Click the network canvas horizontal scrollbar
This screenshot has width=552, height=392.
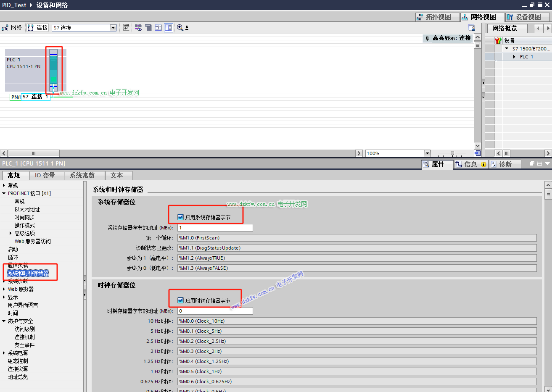(34, 153)
